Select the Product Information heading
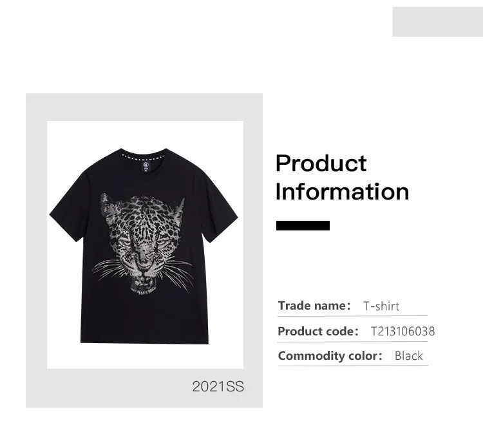Viewport: 483px width, 448px height. 342,178
